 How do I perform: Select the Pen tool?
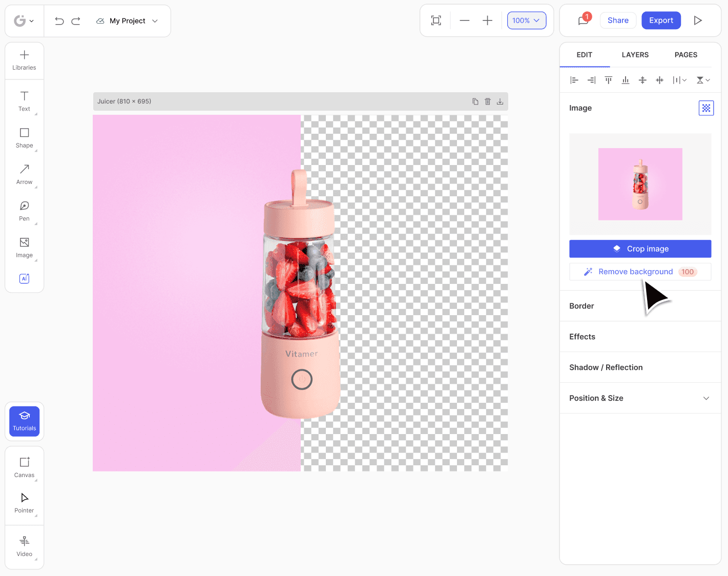24,211
